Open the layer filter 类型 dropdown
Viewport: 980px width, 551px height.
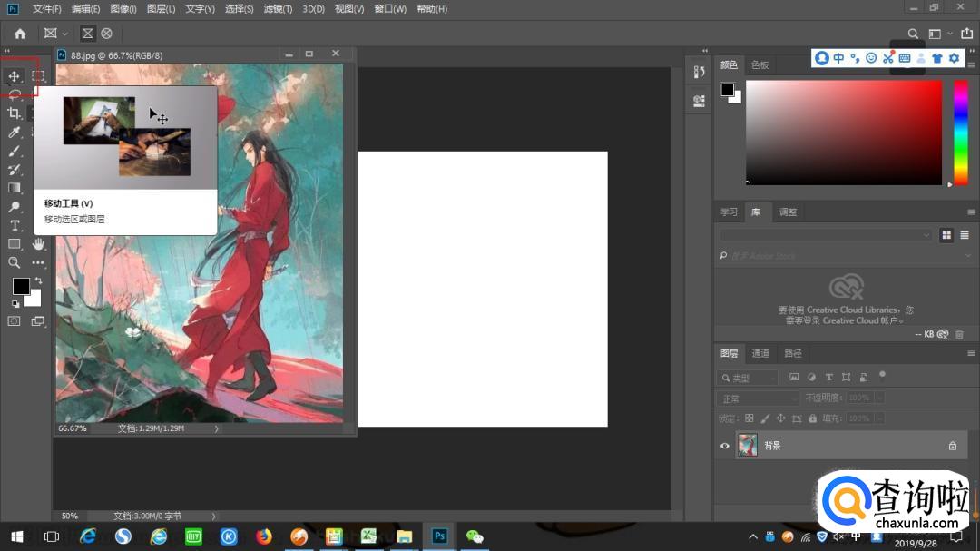[748, 378]
